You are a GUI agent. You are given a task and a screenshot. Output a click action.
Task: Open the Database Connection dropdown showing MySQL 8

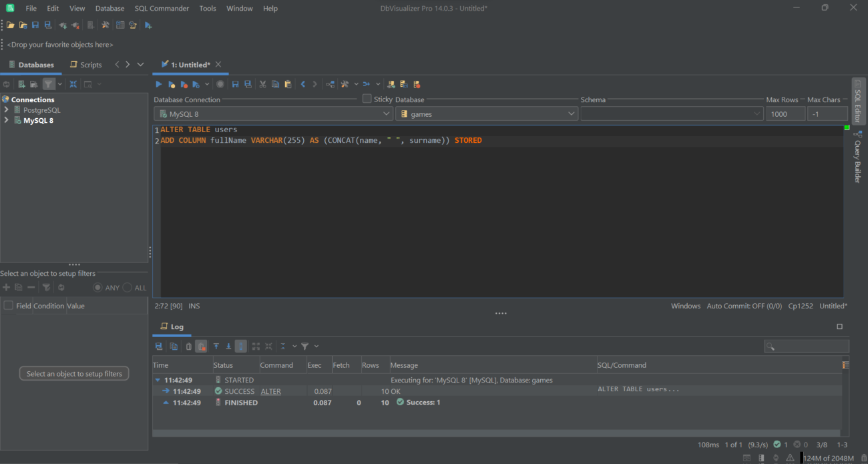(273, 114)
